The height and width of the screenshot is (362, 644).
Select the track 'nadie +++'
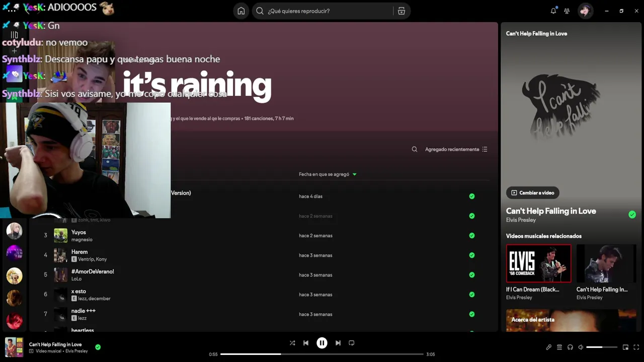point(84,311)
